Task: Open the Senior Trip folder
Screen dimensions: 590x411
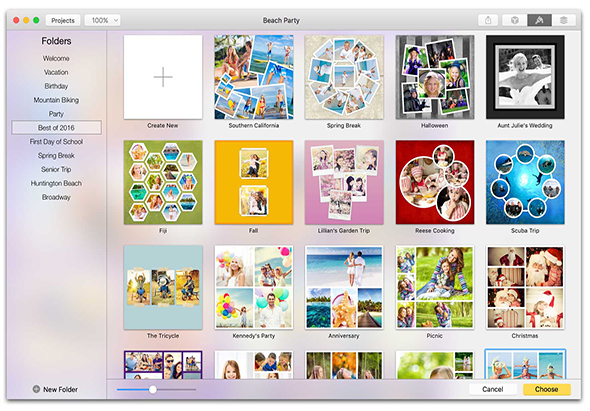Action: click(56, 169)
